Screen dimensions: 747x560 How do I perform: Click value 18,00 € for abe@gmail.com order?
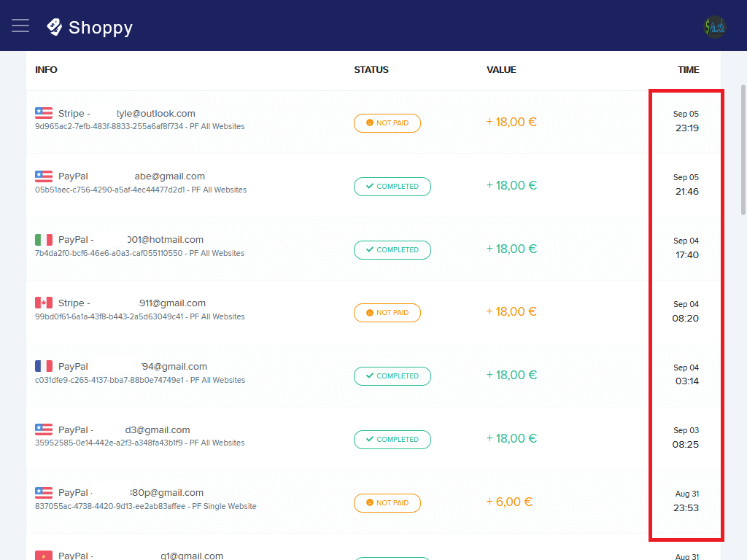(x=511, y=185)
